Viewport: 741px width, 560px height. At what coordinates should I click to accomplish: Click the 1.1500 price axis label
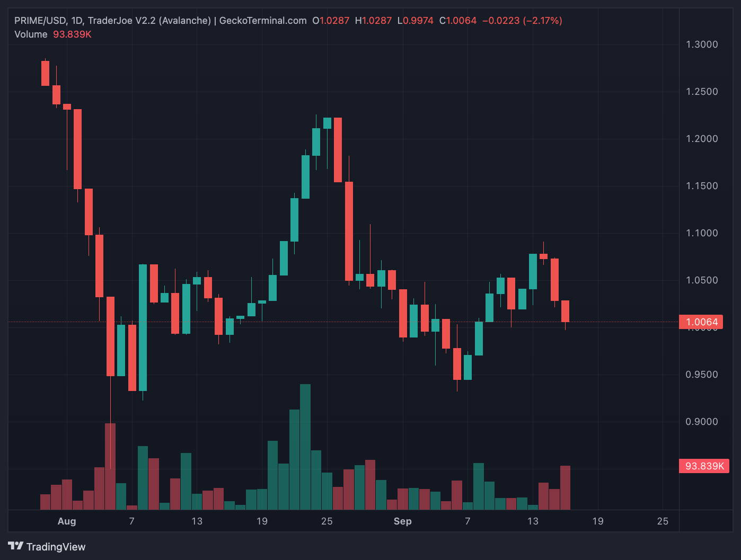click(702, 186)
